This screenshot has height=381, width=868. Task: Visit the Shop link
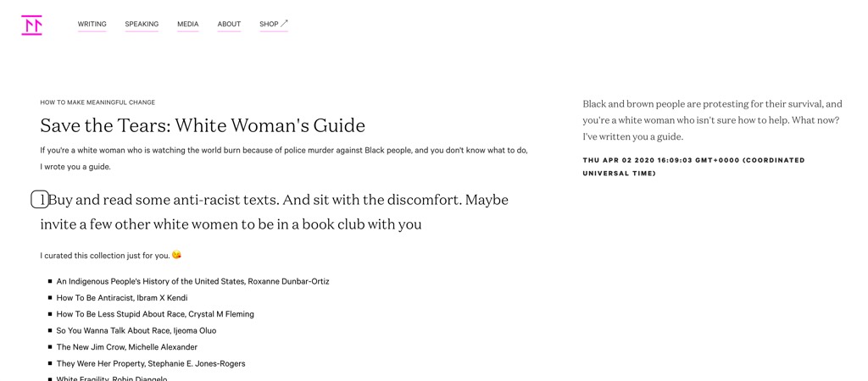(x=269, y=25)
